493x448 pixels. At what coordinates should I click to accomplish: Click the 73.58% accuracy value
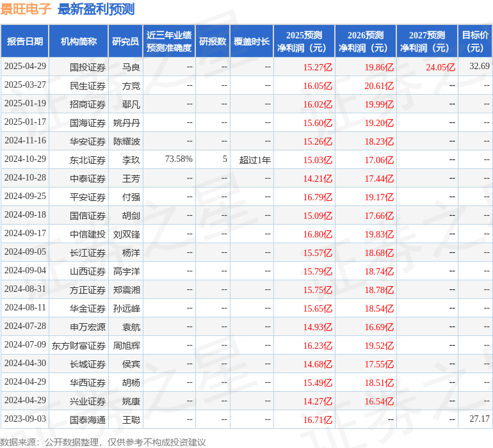[x=179, y=159]
